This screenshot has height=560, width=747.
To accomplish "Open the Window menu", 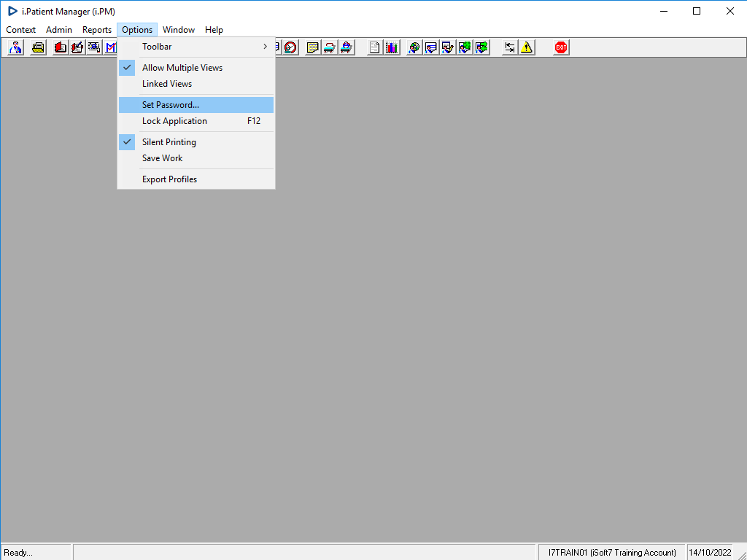I will click(179, 29).
